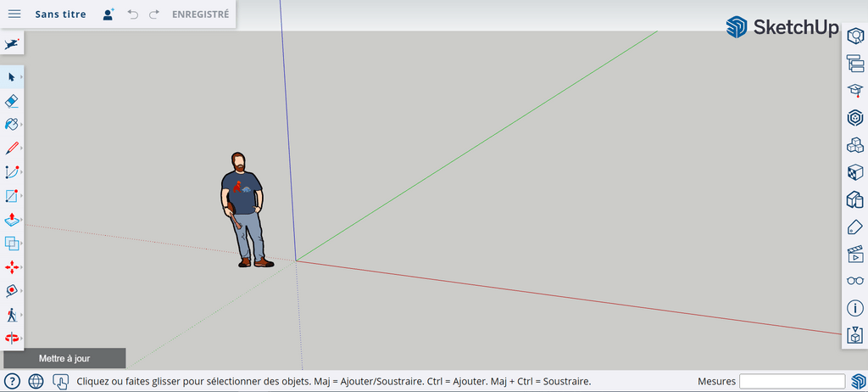868x392 pixels.
Task: Click into the Mesures input field
Action: tap(793, 382)
